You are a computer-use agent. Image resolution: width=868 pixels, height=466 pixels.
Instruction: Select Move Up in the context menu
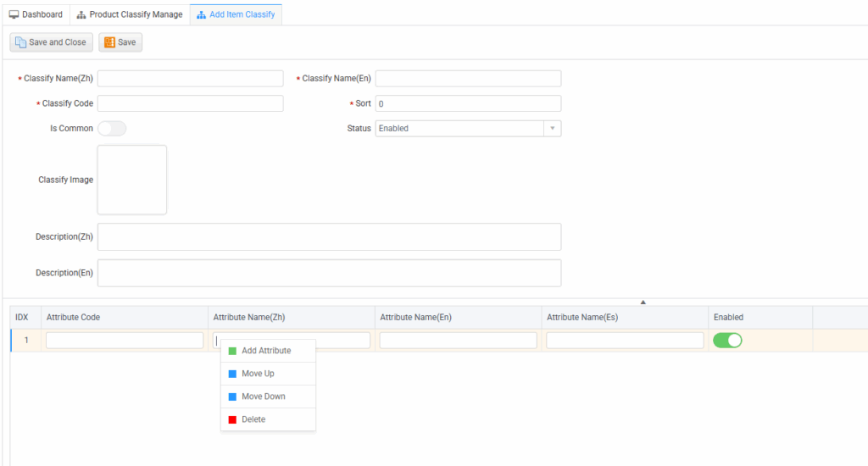(x=258, y=374)
